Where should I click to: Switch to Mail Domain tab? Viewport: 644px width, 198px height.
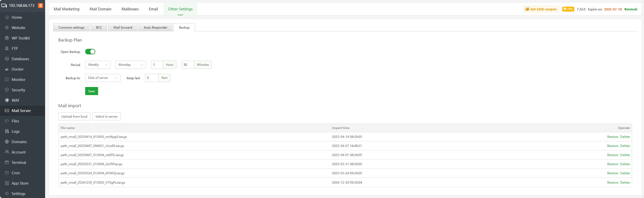tap(100, 9)
